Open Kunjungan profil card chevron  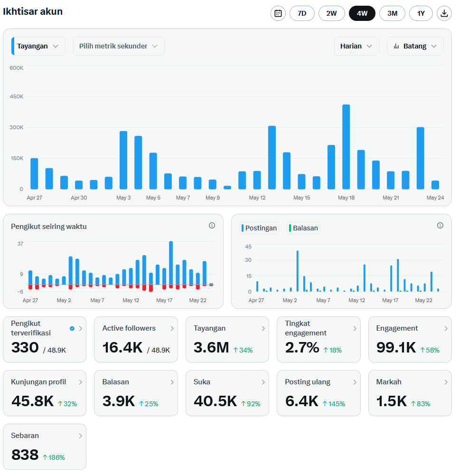coord(80,382)
